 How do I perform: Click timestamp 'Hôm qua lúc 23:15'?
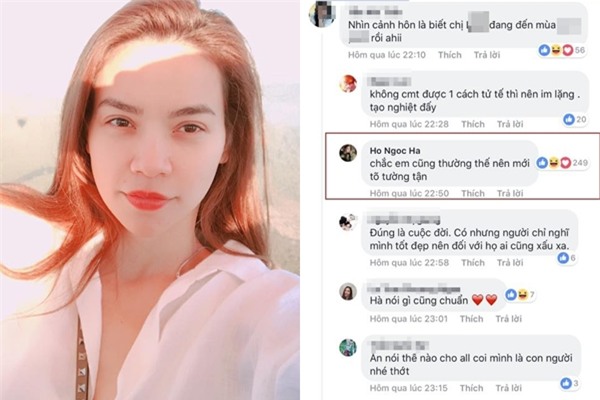point(409,388)
